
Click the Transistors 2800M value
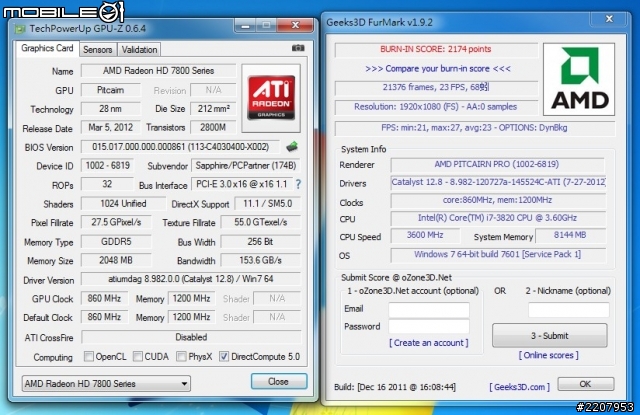pos(213,127)
